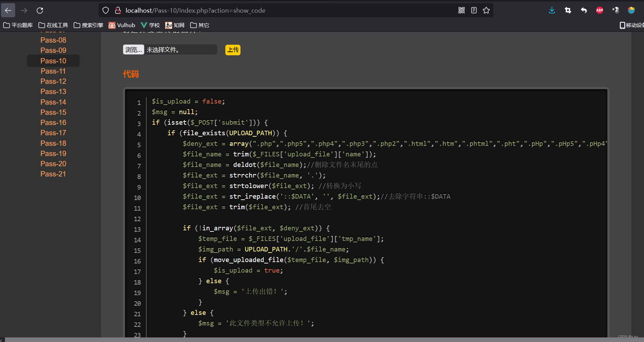The image size is (644, 342).
Task: Click the 代码 heading
Action: [x=131, y=74]
